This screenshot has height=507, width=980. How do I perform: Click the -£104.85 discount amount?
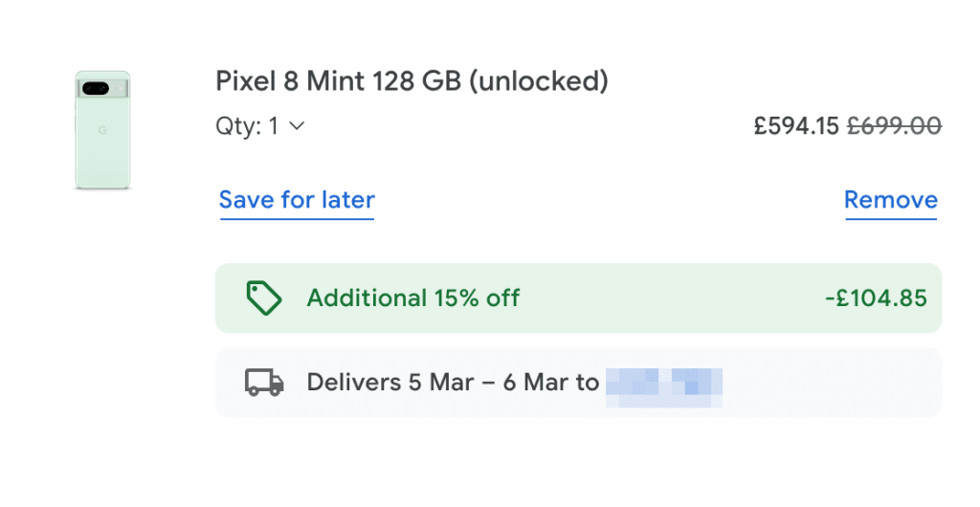click(876, 298)
